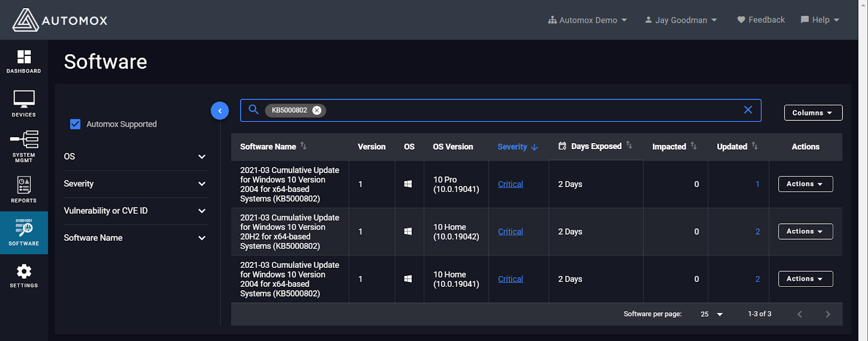Click 10 Pro (10.0.19041) OS version cell
This screenshot has height=341, width=868.
(x=456, y=184)
